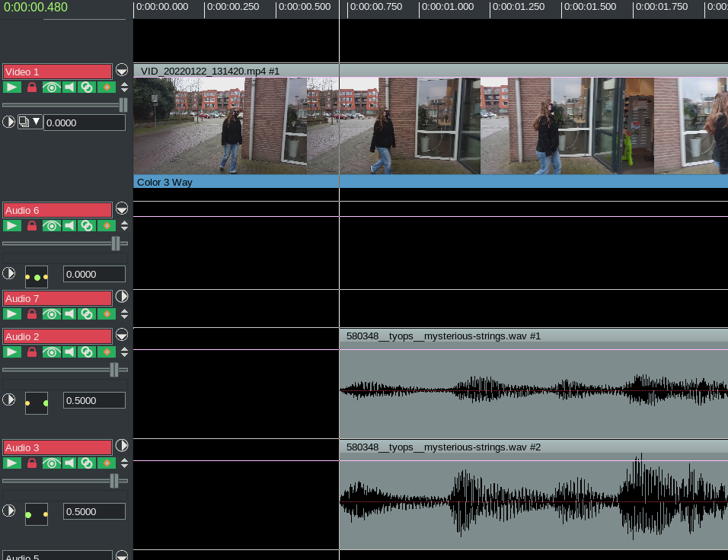Viewport: 728px width, 560px height.
Task: Open the Video 1 overlay mode dropdown
Action: pyautogui.click(x=30, y=122)
